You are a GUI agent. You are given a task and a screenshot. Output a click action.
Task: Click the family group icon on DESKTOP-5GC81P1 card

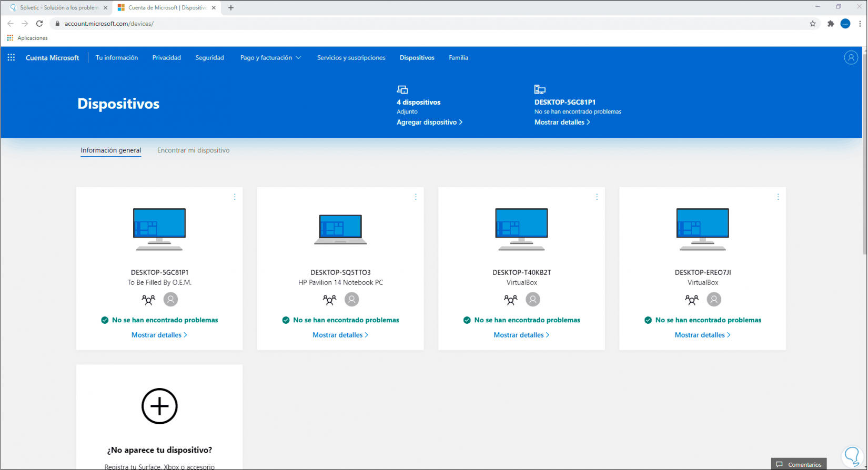149,300
